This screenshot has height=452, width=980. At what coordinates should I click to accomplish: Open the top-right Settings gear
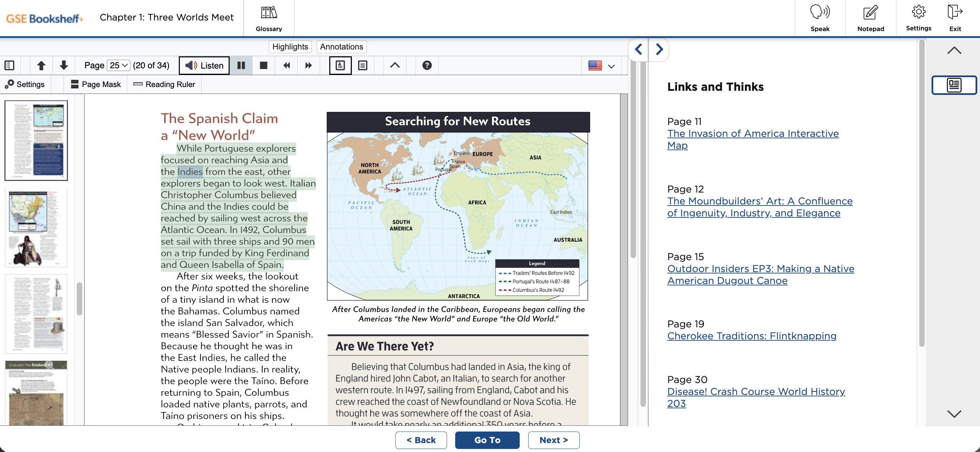pyautogui.click(x=918, y=18)
